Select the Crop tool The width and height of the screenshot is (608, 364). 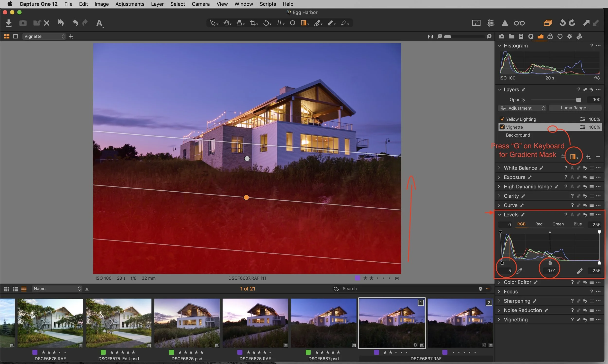click(x=254, y=23)
